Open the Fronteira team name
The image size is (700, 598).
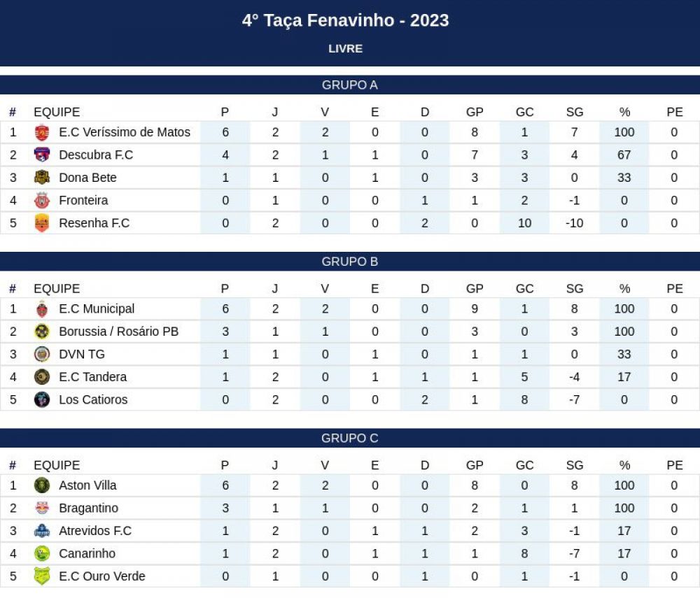click(x=83, y=200)
